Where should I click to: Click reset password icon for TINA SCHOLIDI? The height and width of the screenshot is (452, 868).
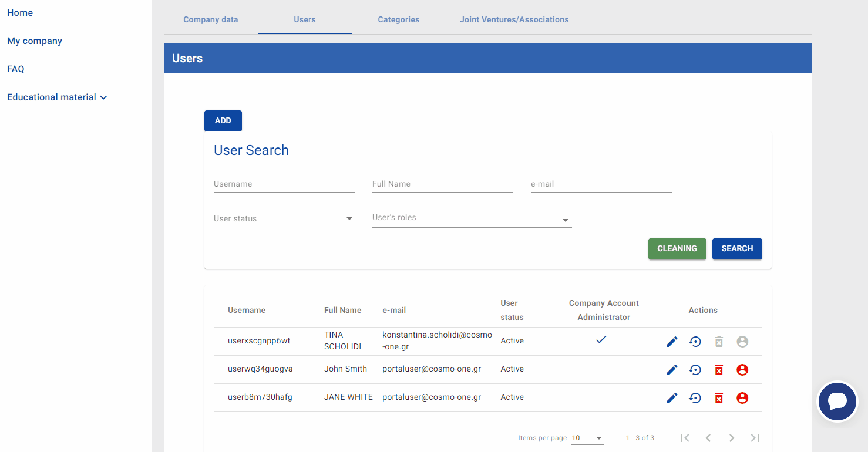click(x=695, y=342)
